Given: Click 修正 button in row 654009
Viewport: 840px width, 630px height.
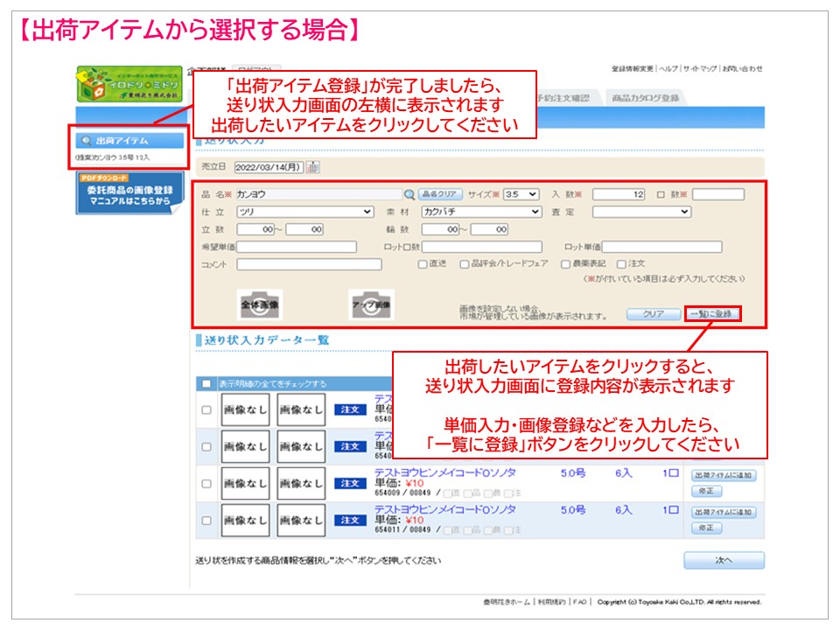Looking at the screenshot, I should click(707, 491).
